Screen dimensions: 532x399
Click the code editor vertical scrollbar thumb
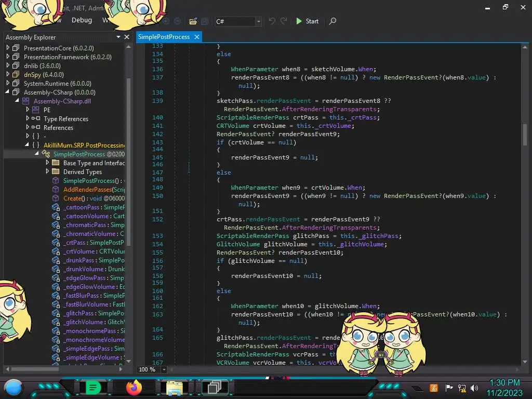(x=525, y=135)
